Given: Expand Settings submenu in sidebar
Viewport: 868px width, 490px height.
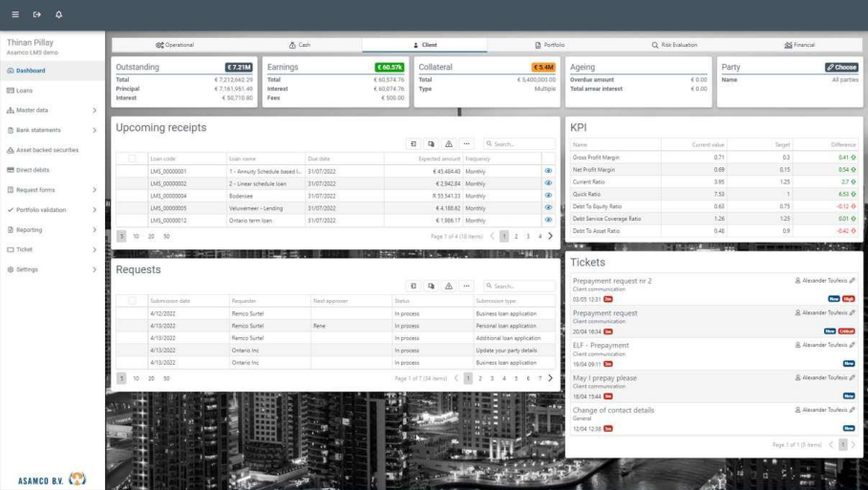Looking at the screenshot, I should pyautogui.click(x=52, y=269).
